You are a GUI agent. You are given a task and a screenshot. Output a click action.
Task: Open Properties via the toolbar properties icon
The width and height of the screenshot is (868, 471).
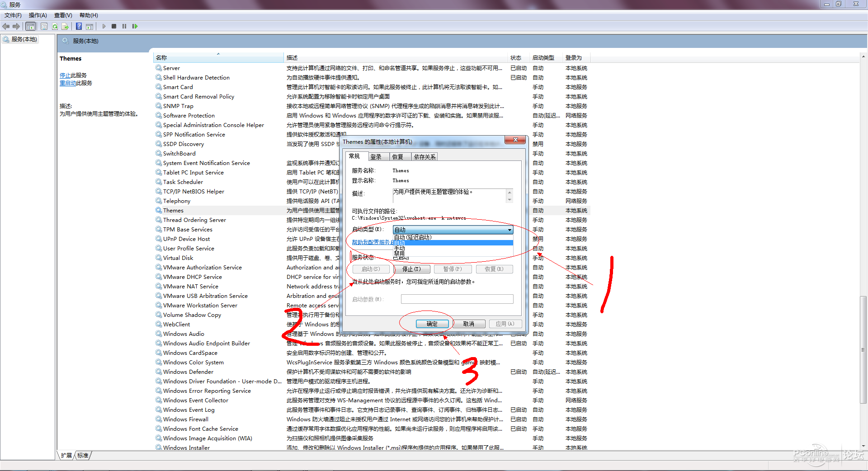pyautogui.click(x=44, y=26)
